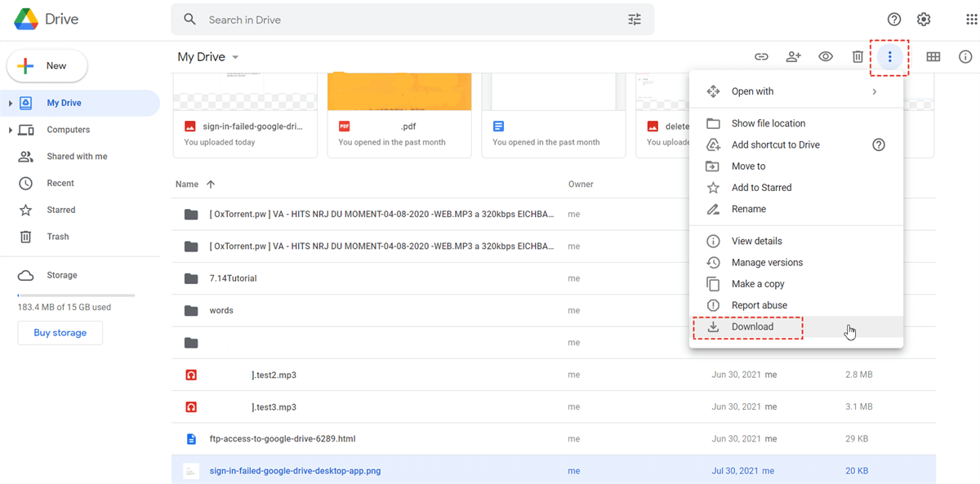The height and width of the screenshot is (484, 980).
Task: Switch to grid layout view
Action: pos(933,57)
